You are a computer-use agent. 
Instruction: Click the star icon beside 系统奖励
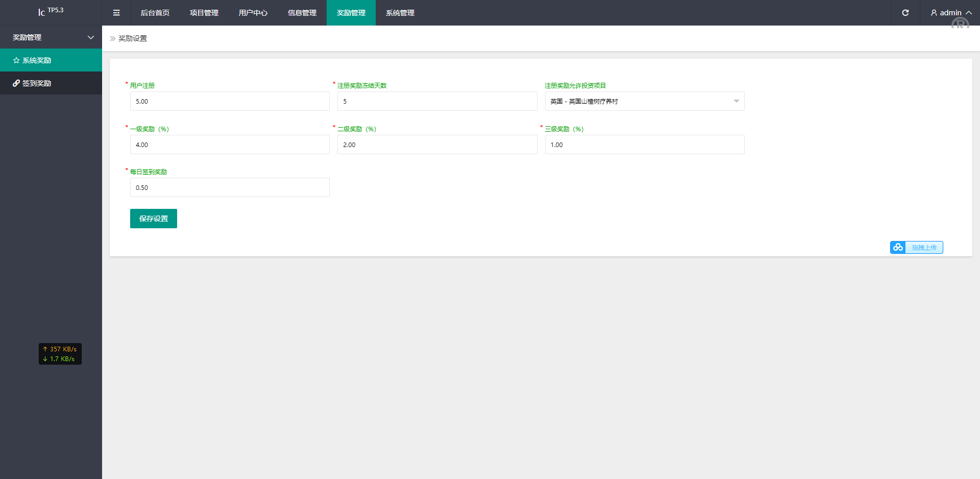click(x=16, y=60)
